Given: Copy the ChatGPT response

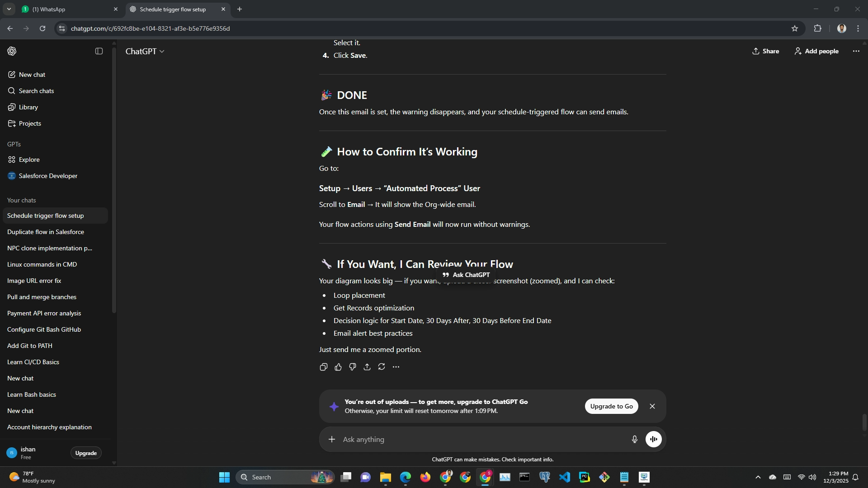Looking at the screenshot, I should tap(323, 367).
